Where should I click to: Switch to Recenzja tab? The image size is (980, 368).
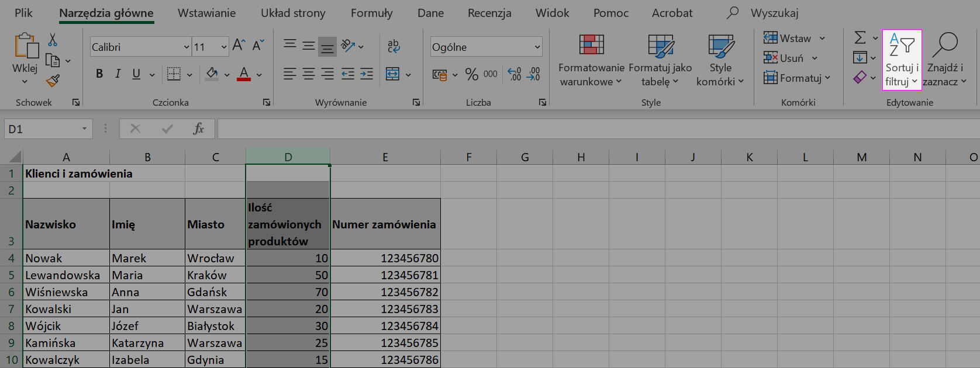[489, 13]
